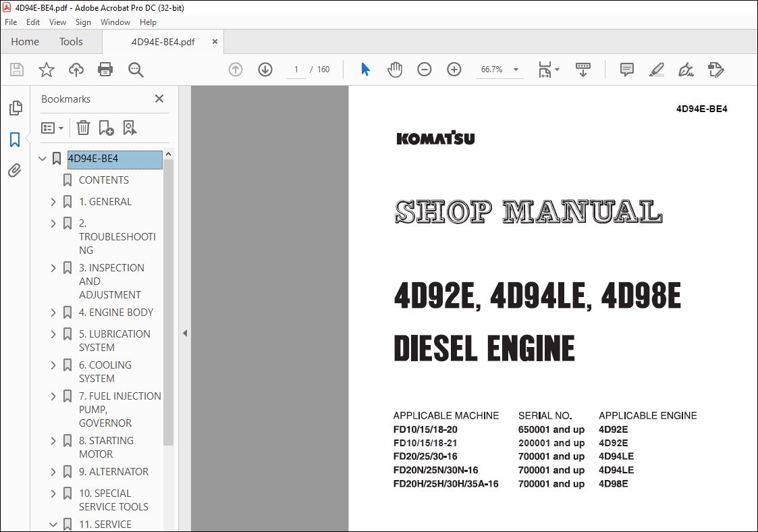Click the cloud upload icon

(x=76, y=70)
